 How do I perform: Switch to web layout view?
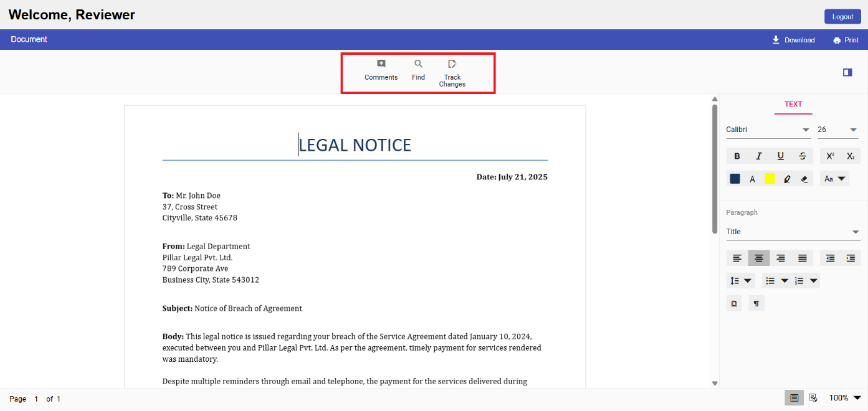[813, 398]
